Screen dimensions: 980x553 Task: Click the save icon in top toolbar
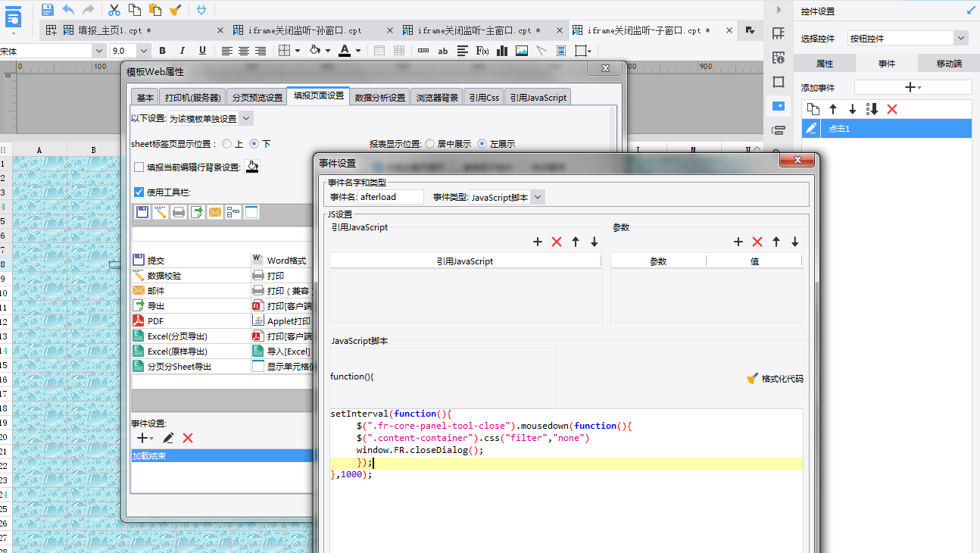[x=48, y=9]
